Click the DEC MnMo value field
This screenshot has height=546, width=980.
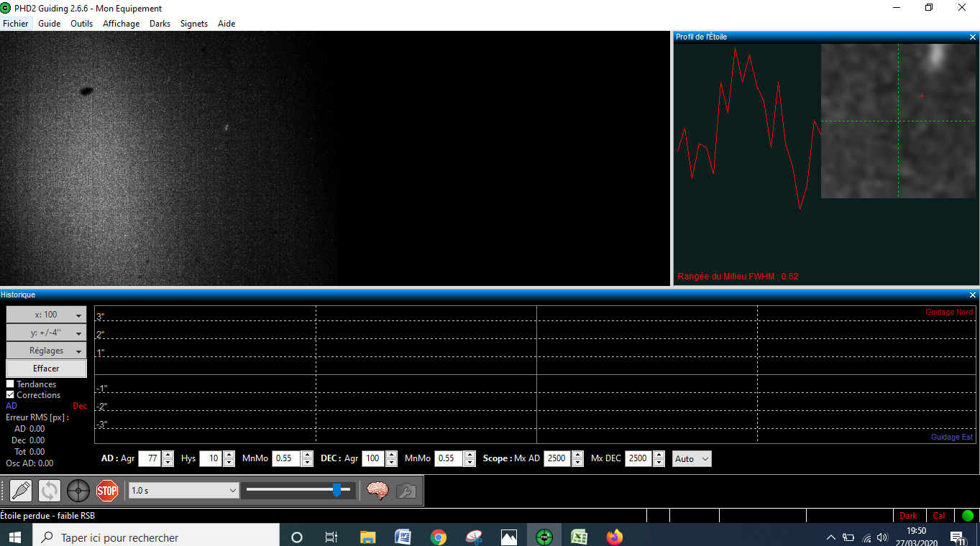[x=449, y=458]
